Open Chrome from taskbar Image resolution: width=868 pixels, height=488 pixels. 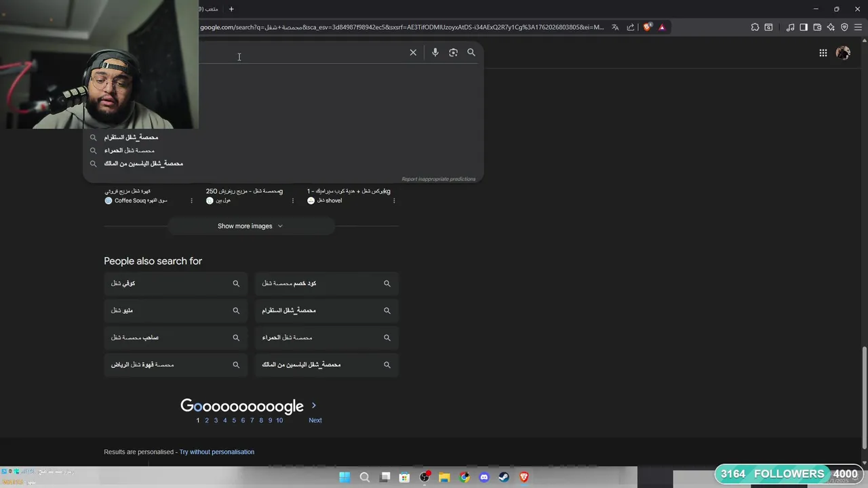(x=465, y=477)
